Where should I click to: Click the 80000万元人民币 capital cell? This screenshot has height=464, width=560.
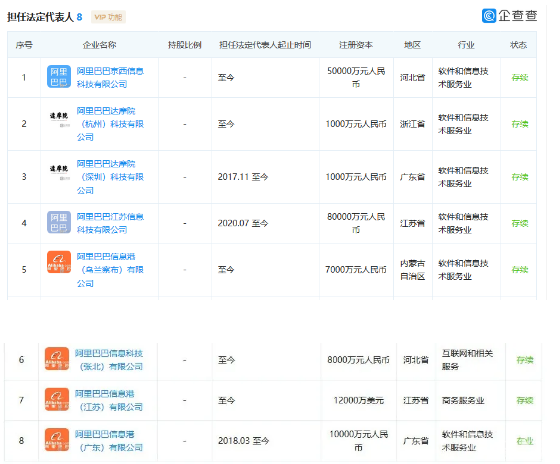point(356,223)
